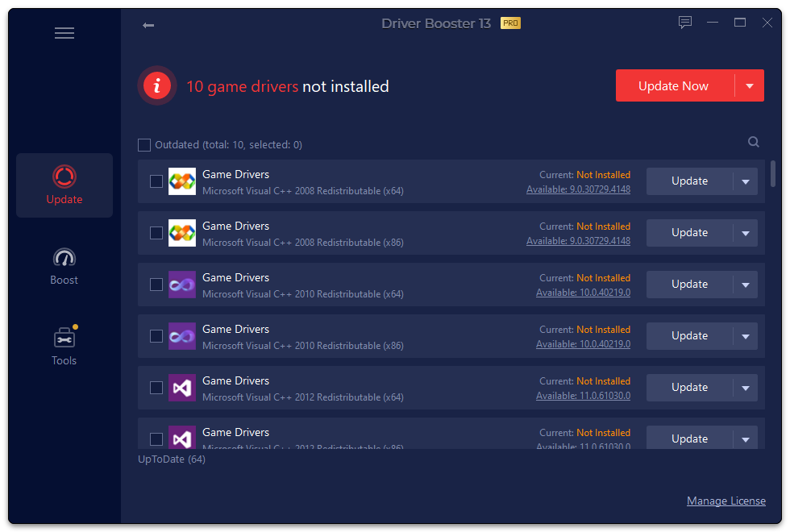Click Visual C++ 2010 (x64) driver icon
Image resolution: width=790 pixels, height=532 pixels.
click(182, 285)
